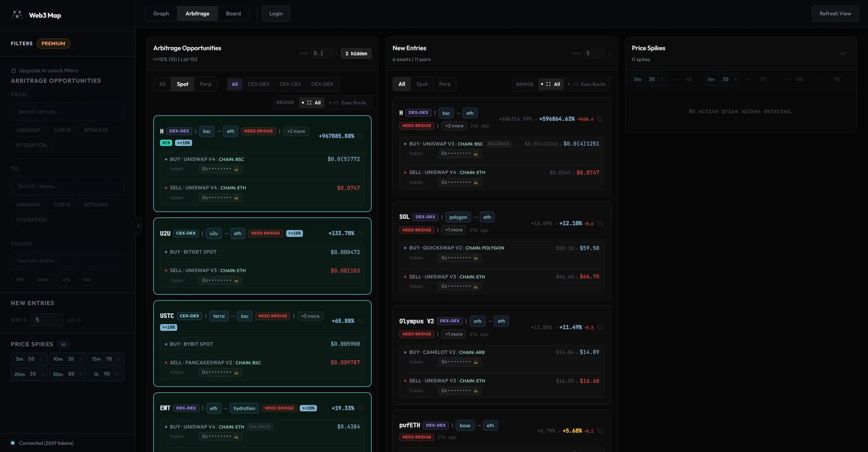868x452 pixels.
Task: Focus New Entries MIN percent field in sidebar
Action: click(47, 320)
